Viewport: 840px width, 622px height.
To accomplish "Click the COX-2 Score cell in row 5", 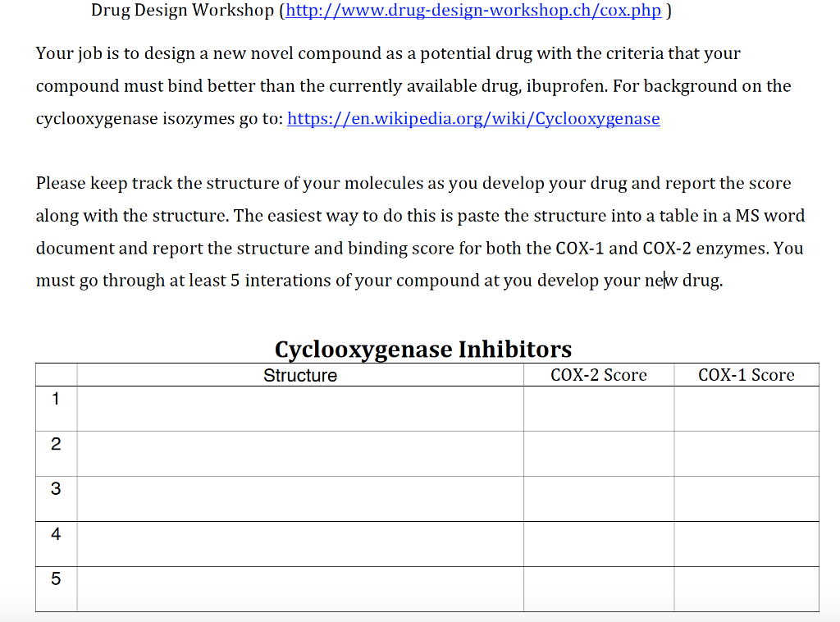I will 599,589.
